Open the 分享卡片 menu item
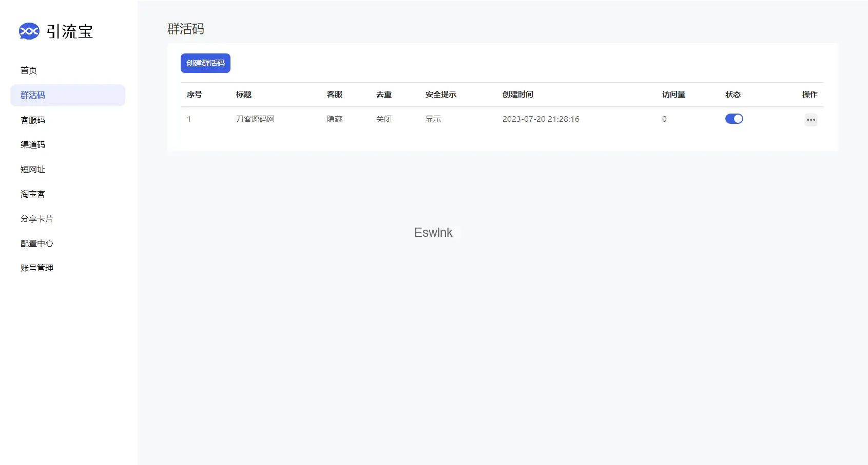The height and width of the screenshot is (465, 868). tap(37, 218)
